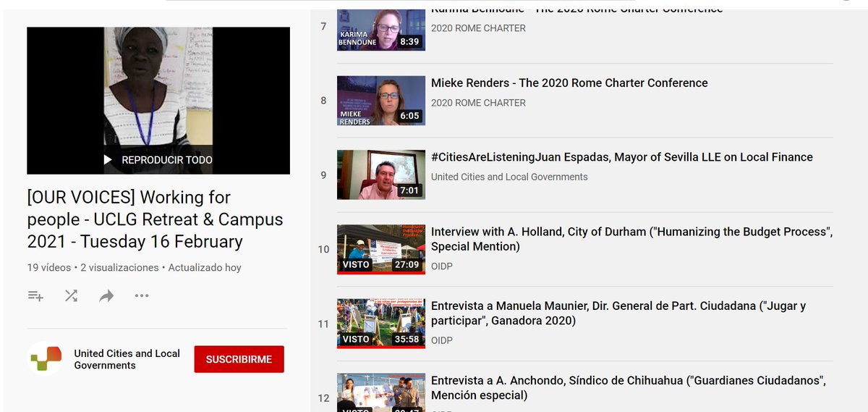The width and height of the screenshot is (868, 412).
Task: Click the SUSCRIBIRME button
Action: point(239,359)
